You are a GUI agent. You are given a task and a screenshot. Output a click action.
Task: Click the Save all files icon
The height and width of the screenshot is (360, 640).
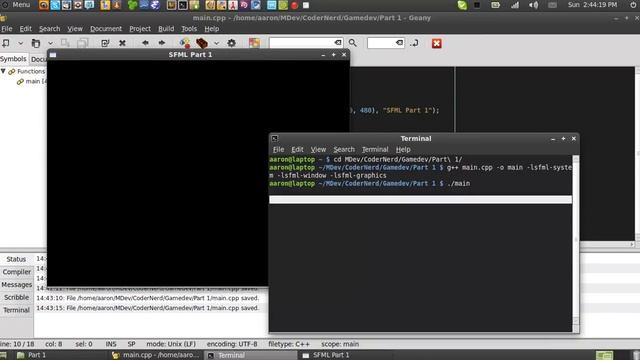tap(83, 43)
